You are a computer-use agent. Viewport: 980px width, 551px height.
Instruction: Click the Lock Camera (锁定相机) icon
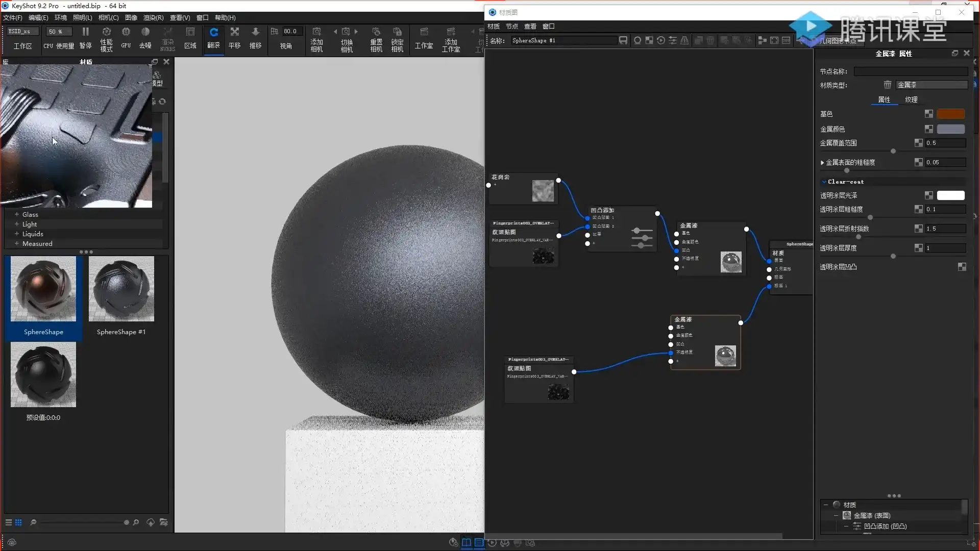pyautogui.click(x=397, y=32)
